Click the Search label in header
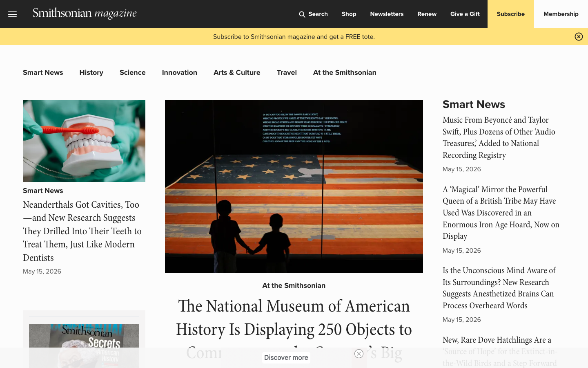The height and width of the screenshot is (368, 588). [x=318, y=14]
